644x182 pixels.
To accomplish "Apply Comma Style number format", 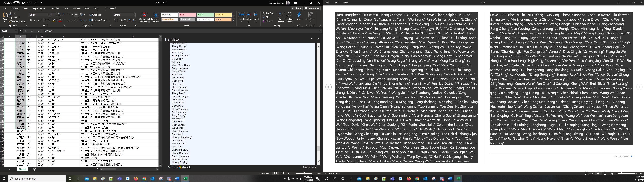I will 125,20.
